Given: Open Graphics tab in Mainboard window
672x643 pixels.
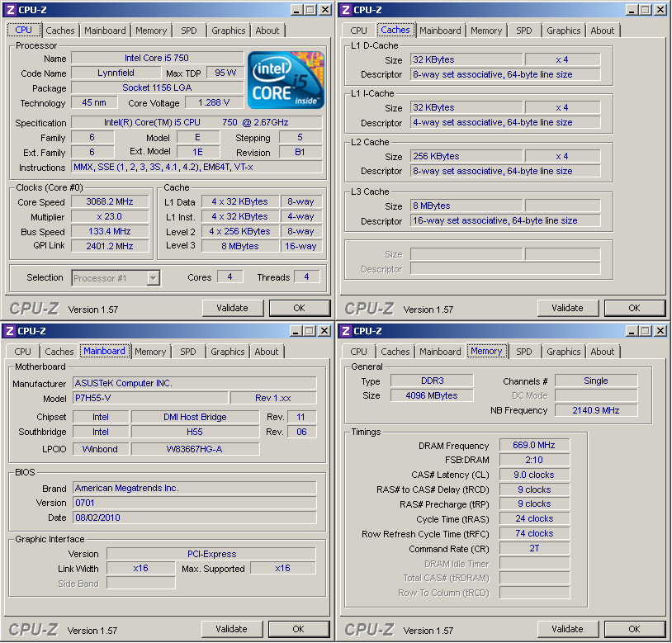Looking at the screenshot, I should 228,352.
